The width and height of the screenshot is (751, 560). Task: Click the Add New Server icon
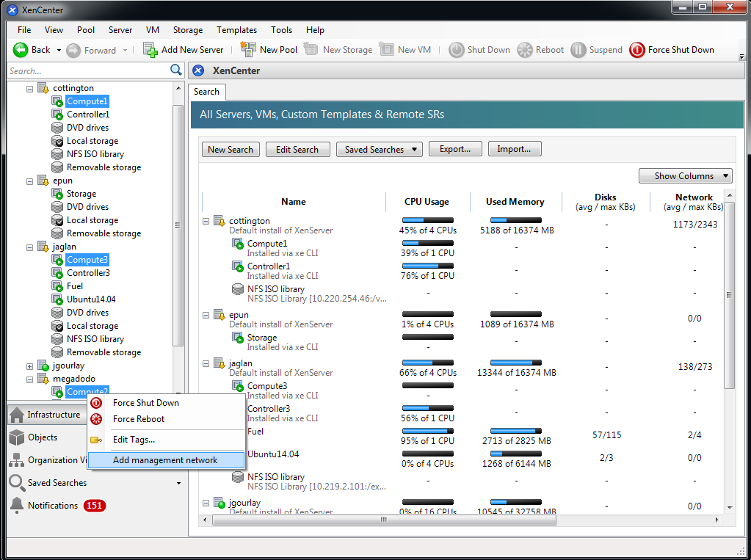pos(150,50)
